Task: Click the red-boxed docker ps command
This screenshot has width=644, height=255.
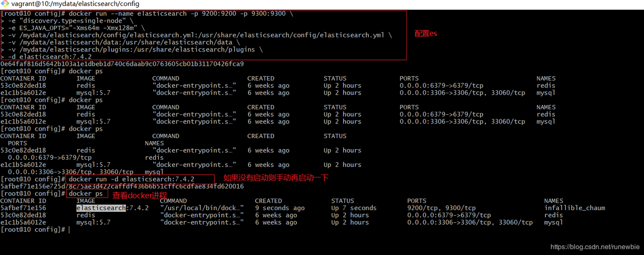Action: tap(86, 194)
